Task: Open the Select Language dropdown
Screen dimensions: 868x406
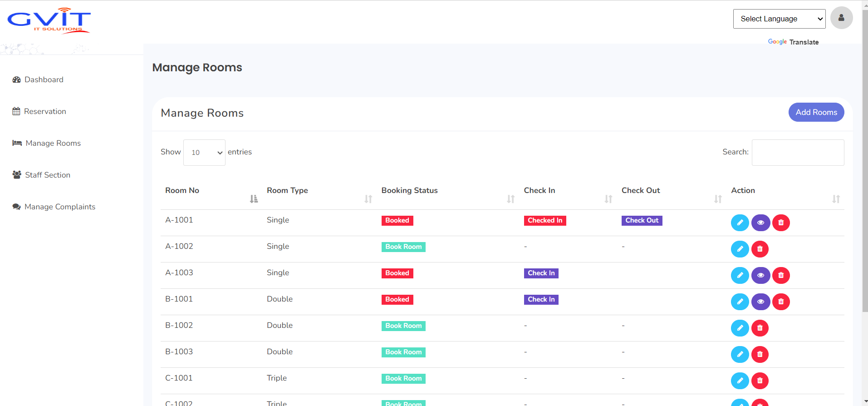Action: [x=779, y=19]
